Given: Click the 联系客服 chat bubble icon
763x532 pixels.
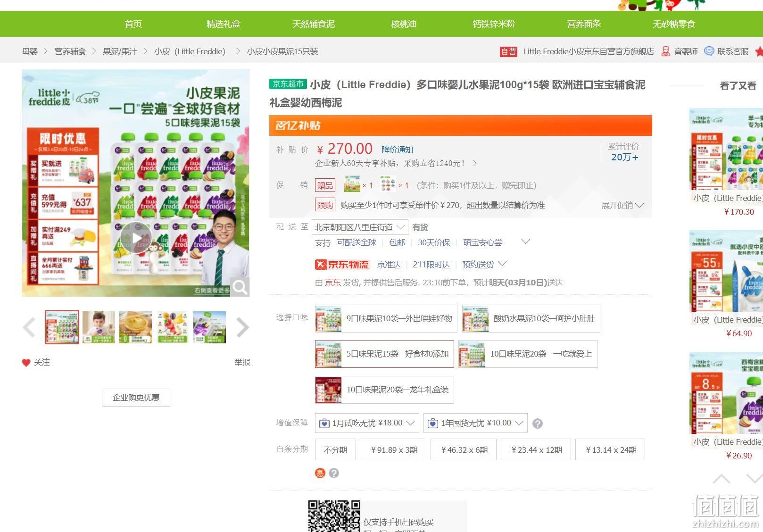Looking at the screenshot, I should (709, 51).
